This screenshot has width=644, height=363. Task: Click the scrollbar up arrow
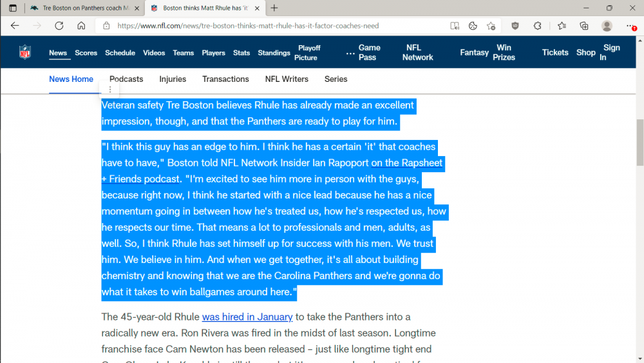[640, 41]
